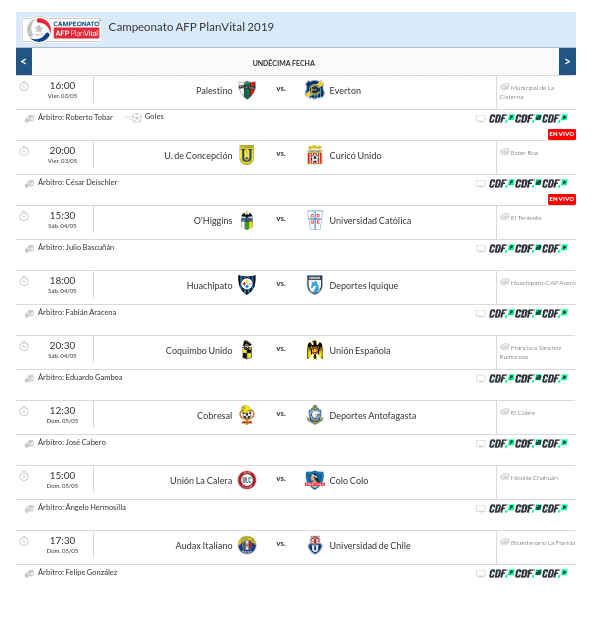Select the Huachipato team crest

[x=247, y=285]
